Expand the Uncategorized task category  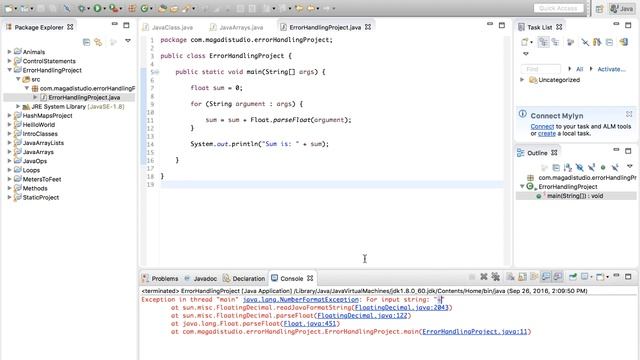[522, 80]
